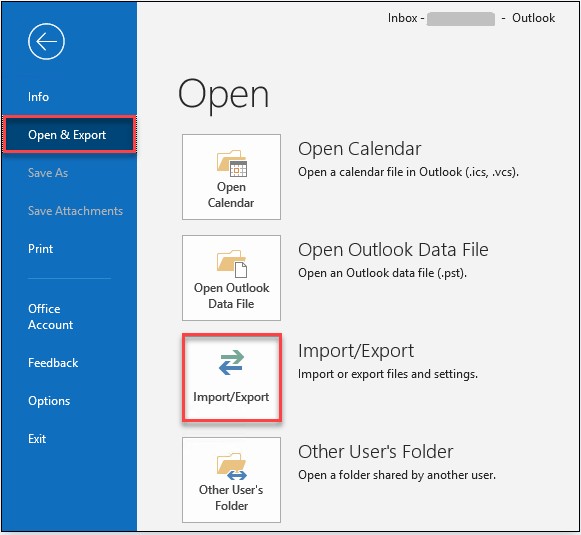
Task: Click the Other User's Folder tile
Action: pos(231,480)
